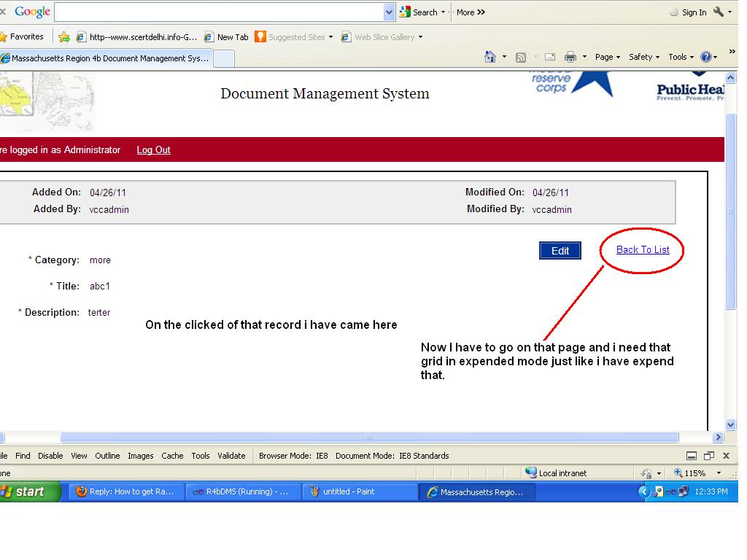
Task: Open the developer tools Disable menu
Action: click(x=50, y=456)
